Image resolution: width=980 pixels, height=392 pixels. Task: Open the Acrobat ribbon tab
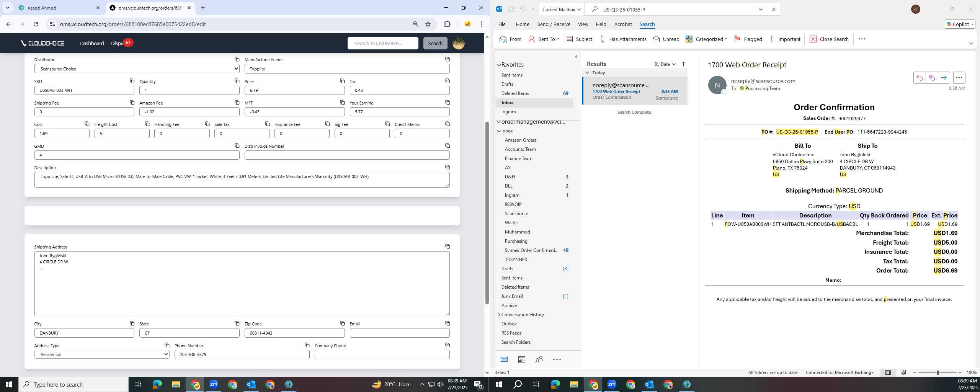coord(623,24)
